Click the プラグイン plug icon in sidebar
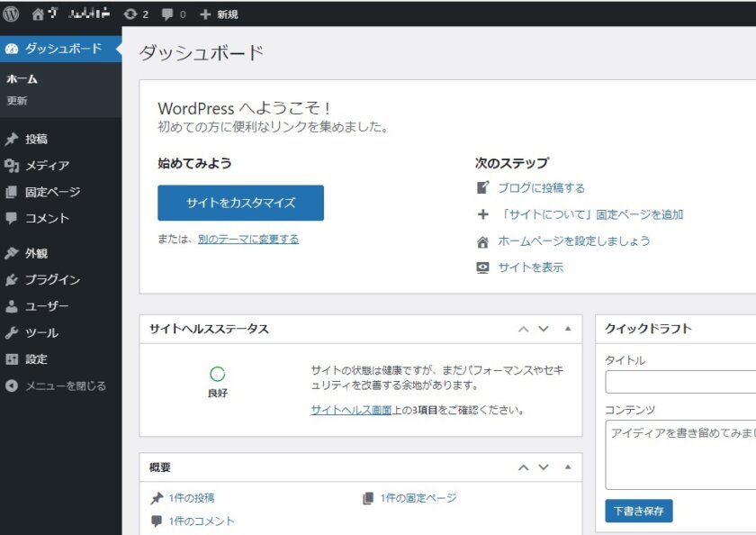Viewport: 756px width, 535px height. pos(12,280)
